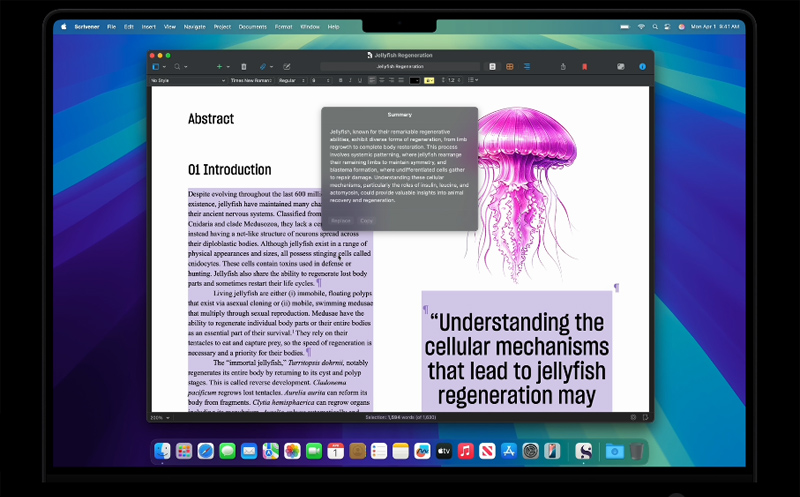This screenshot has height=497, width=800.
Task: Click Copy in the Summary popup
Action: coord(366,220)
